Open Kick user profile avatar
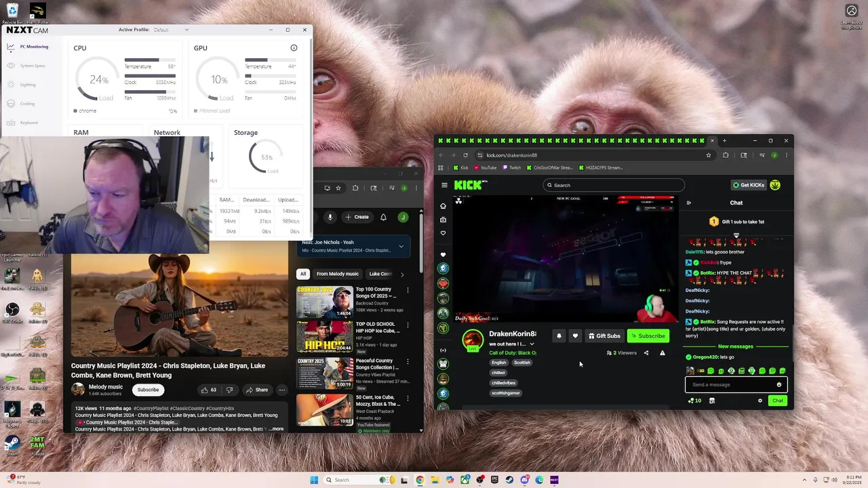Screen dimensions: 868x488 775,185
